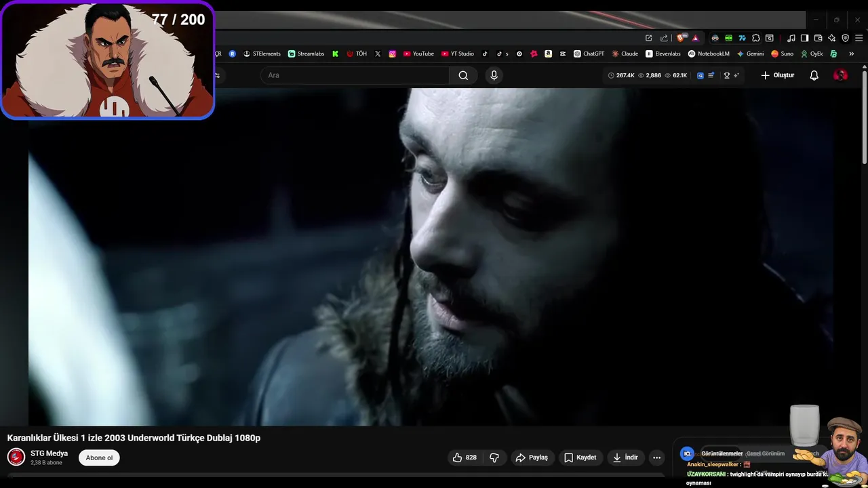Click the video player to pause
Image resolution: width=868 pixels, height=488 pixels.
(431, 257)
